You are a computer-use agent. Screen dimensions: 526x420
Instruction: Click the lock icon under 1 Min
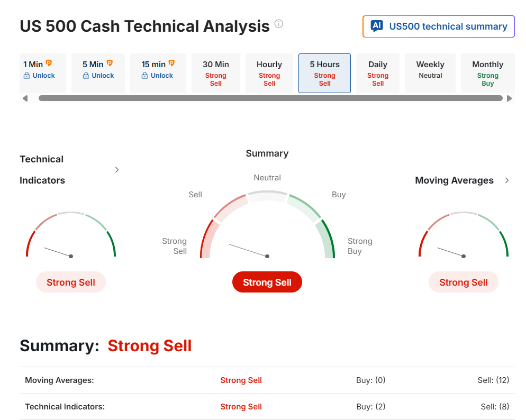point(27,76)
